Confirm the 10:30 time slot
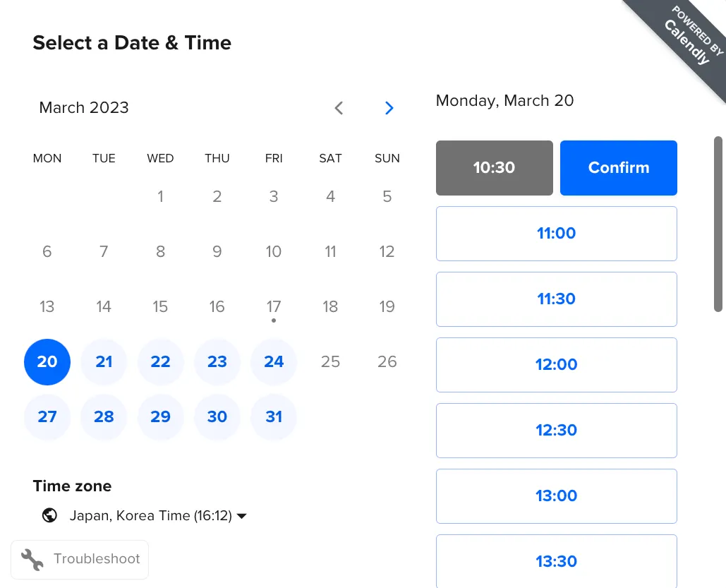 click(x=618, y=168)
